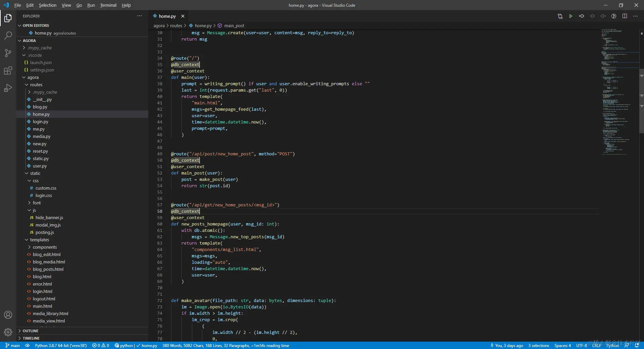
Task: Click the circular git graph icon
Action: 614,16
